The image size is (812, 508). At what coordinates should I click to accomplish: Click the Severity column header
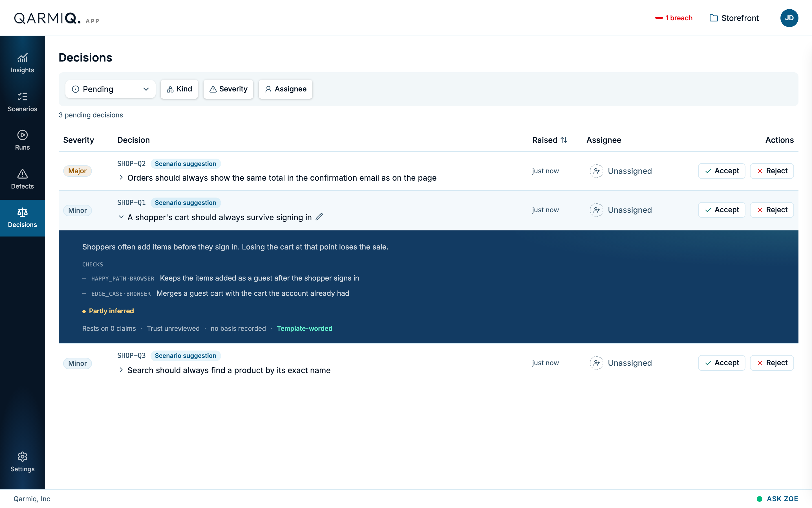point(78,140)
